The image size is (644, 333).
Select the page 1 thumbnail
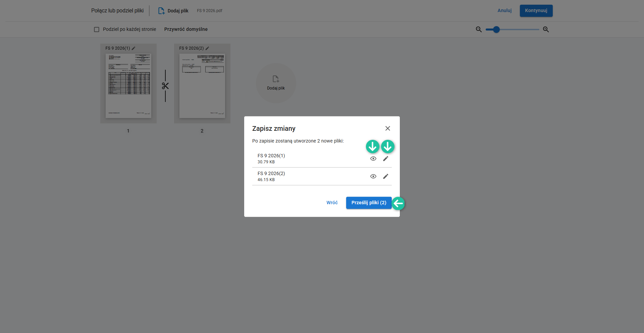(128, 86)
